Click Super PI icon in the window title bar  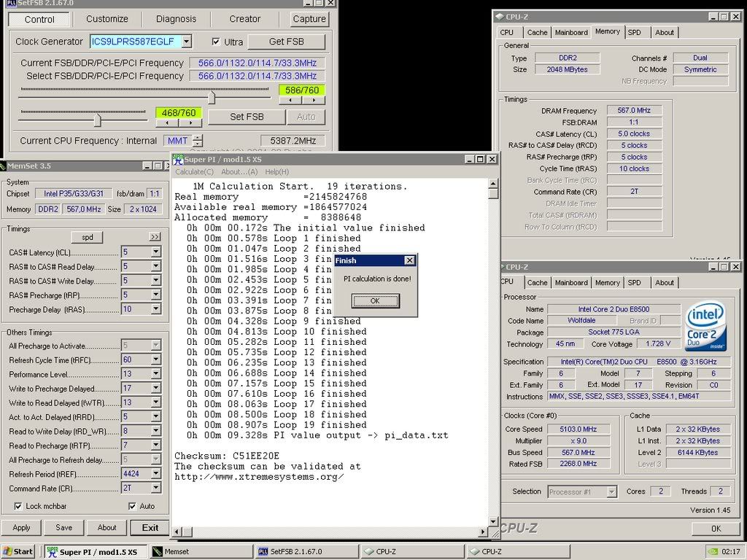point(178,159)
